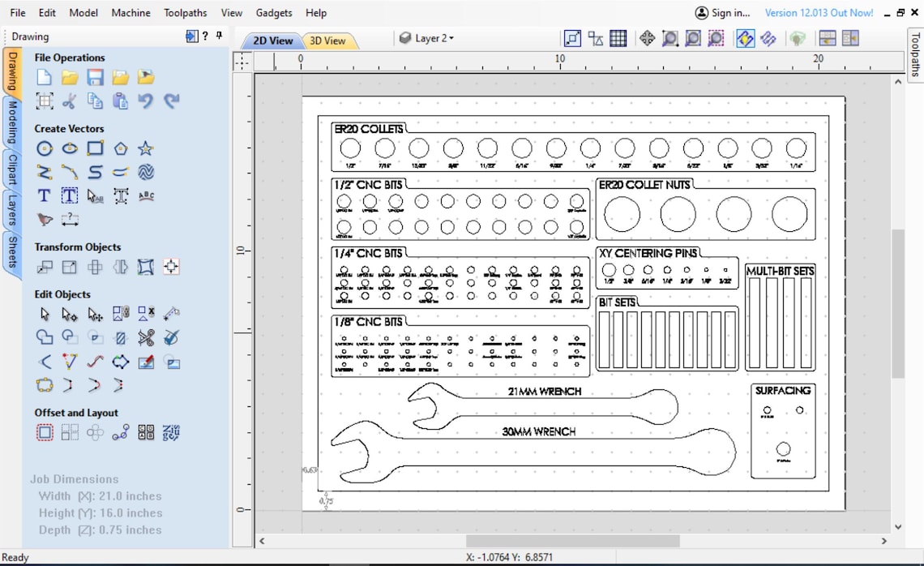Open the Version 12.013 Out Now link
The height and width of the screenshot is (566, 924).
point(819,13)
